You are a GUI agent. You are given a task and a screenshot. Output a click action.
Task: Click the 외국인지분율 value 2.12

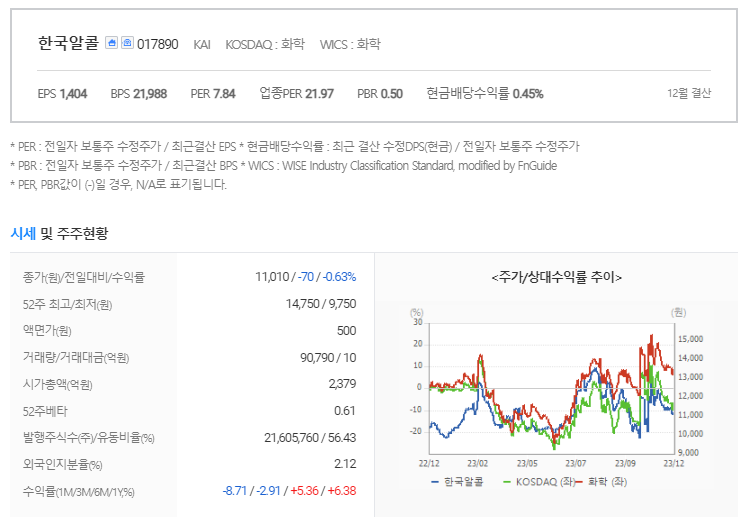pyautogui.click(x=345, y=464)
